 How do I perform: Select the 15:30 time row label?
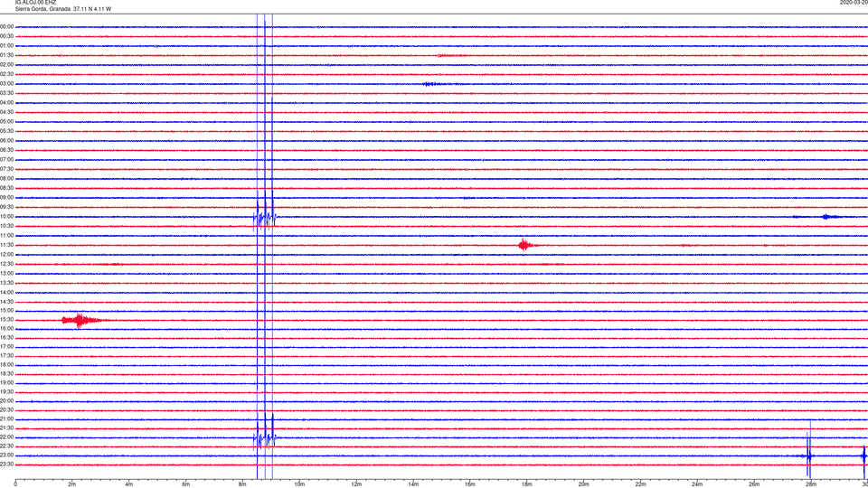6,320
